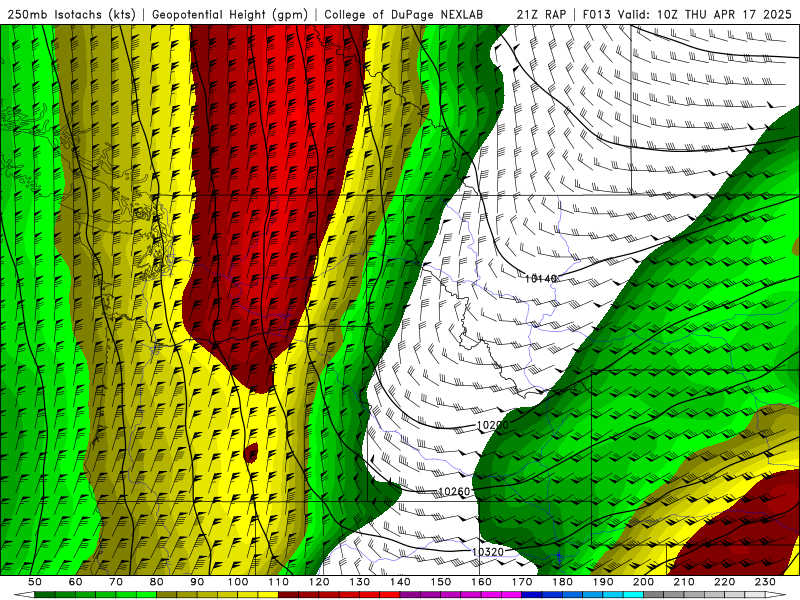The height and width of the screenshot is (600, 800).
Task: Click the 'Geopotential Height (gpm)' title text
Action: click(x=230, y=15)
